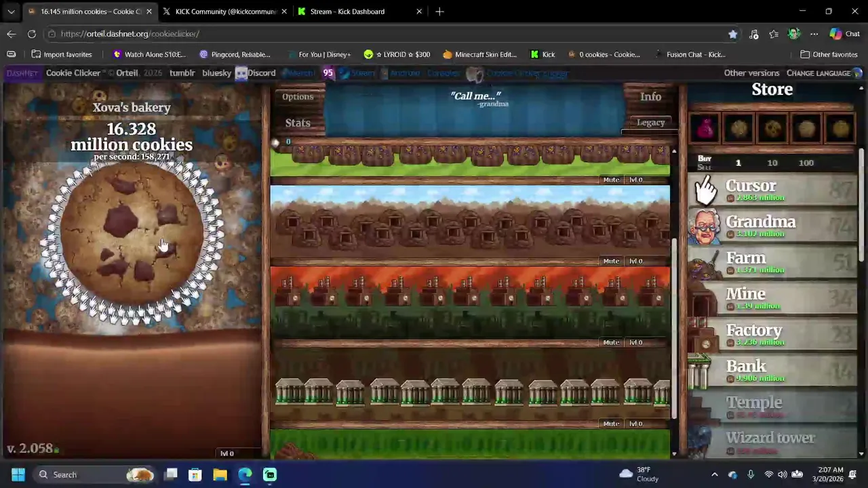Purchase a Mine building
This screenshot has width=868, height=488.
[x=772, y=298]
